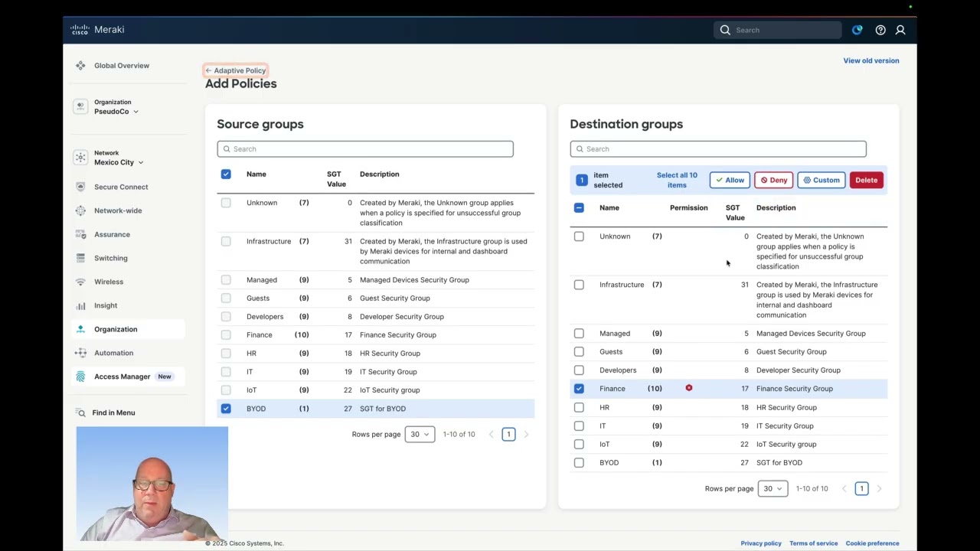
Task: Check the source Unknown group checkbox
Action: click(x=226, y=203)
